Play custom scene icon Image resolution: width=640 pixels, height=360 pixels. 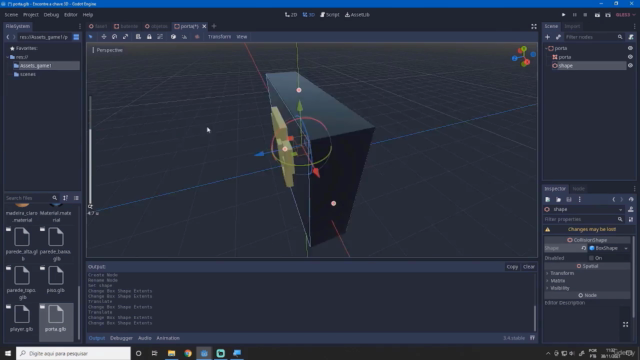(x=608, y=15)
